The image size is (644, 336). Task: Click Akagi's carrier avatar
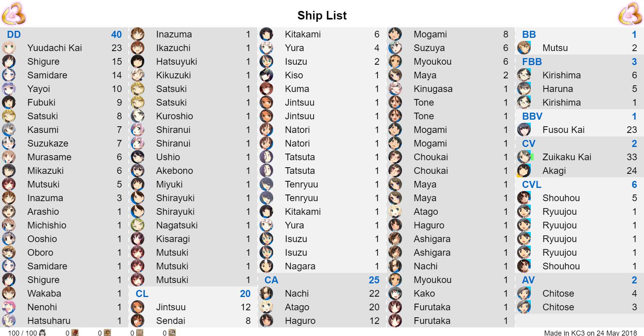(x=524, y=171)
